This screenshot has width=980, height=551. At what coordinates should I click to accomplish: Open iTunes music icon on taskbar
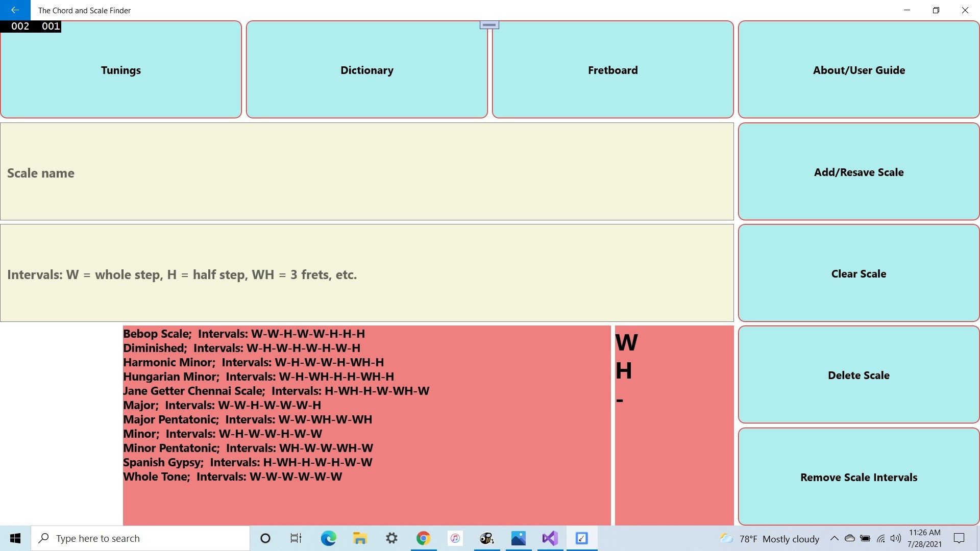tap(455, 538)
